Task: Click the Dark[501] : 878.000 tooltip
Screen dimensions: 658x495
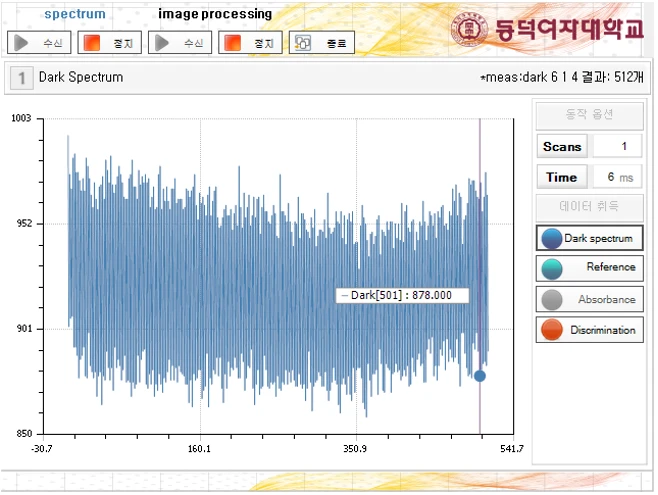Action: click(402, 295)
